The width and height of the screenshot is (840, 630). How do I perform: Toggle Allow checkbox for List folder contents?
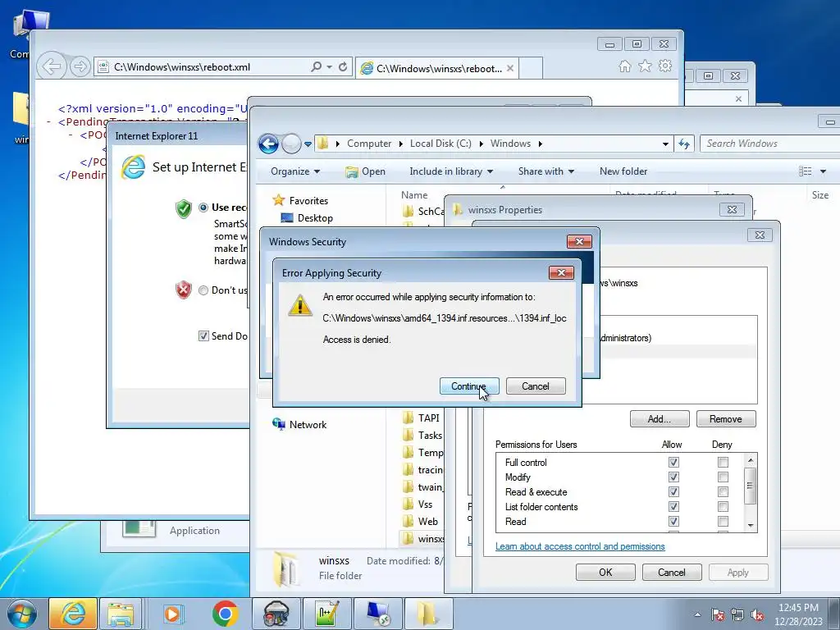673,506
